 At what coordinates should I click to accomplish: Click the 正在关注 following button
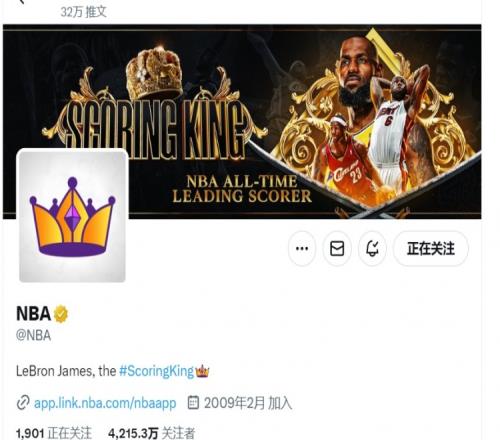point(431,248)
